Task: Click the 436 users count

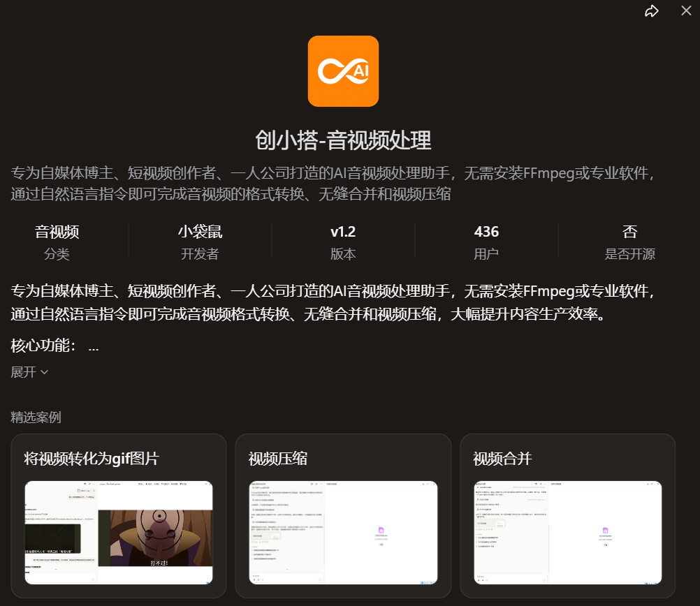Action: pyautogui.click(x=486, y=231)
